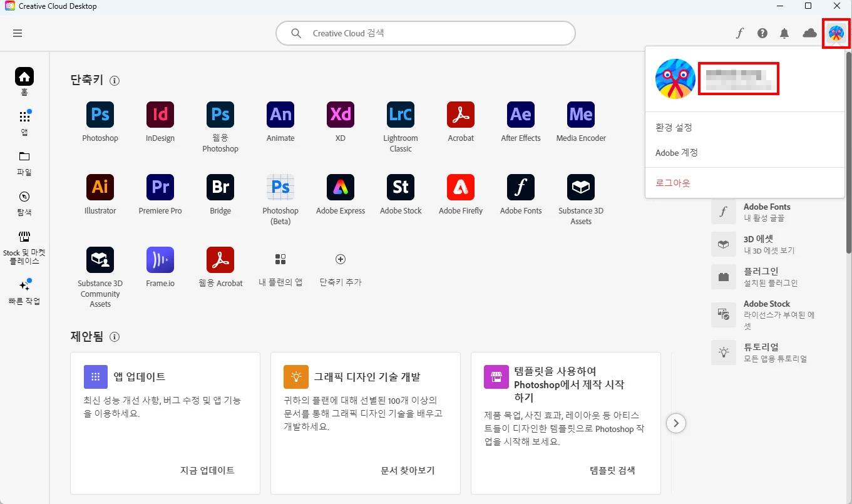Show info for 단축키 heading
This screenshot has height=504, width=852.
[115, 81]
